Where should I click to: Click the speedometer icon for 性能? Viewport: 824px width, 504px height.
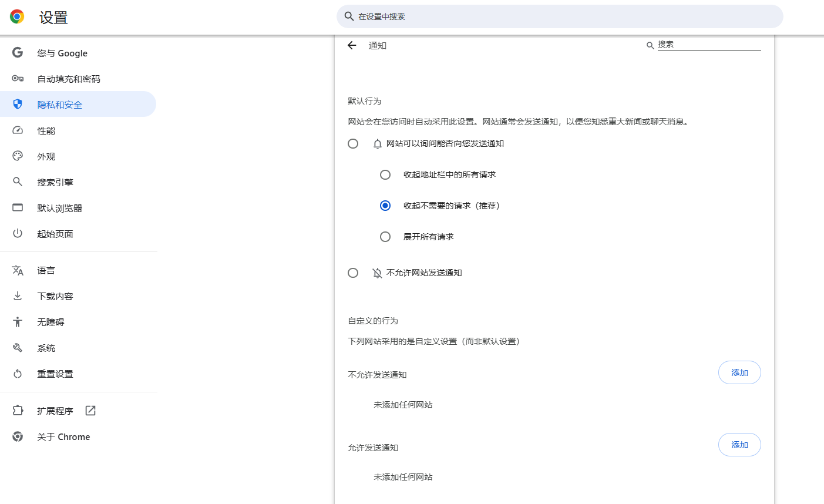tap(18, 130)
